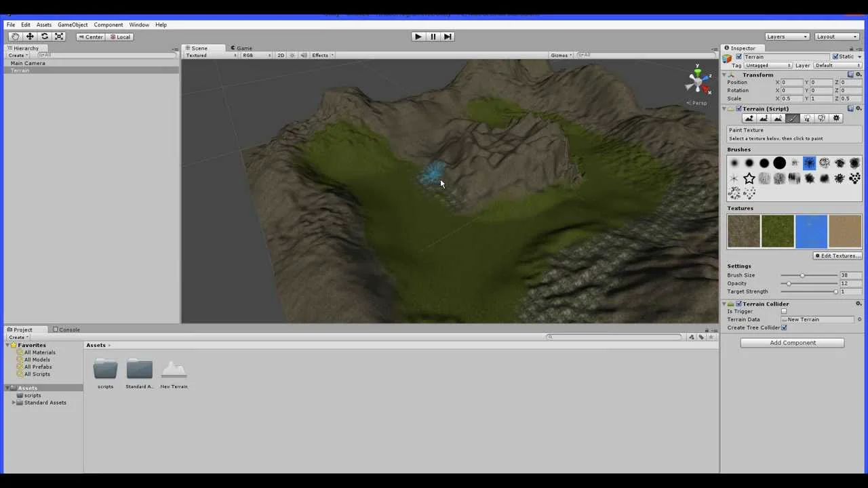The image size is (868, 488).
Task: Open the Hierarchy Create dropdown
Action: 18,55
